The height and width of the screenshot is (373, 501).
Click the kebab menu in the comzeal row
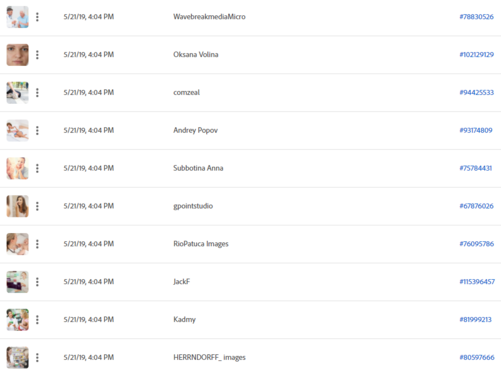(x=37, y=92)
